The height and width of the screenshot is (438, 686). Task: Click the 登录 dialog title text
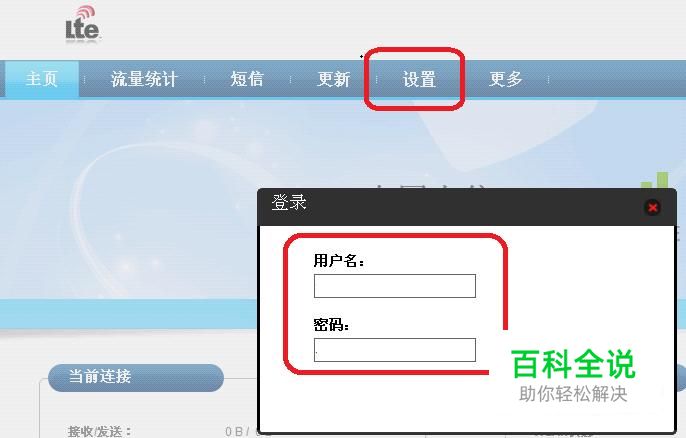click(x=289, y=203)
